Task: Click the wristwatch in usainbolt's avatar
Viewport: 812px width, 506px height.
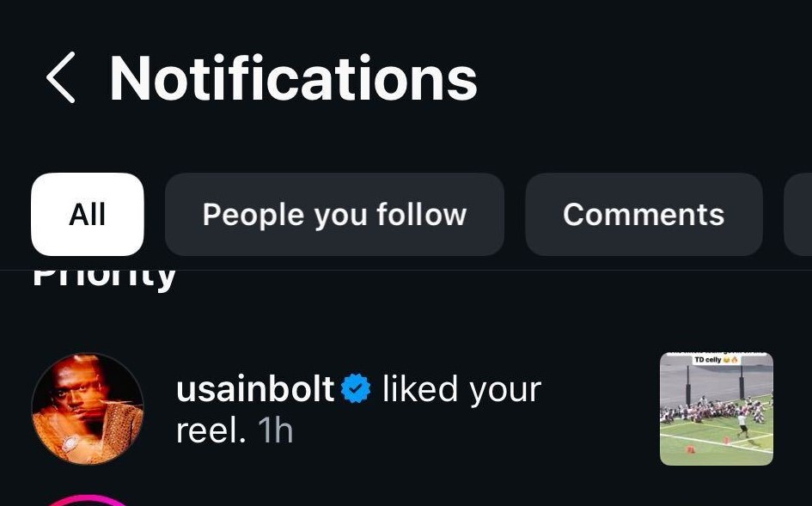Action: tap(71, 444)
